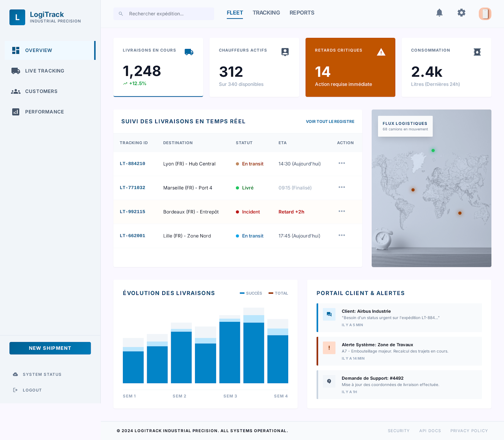Switch to the Tracking tab
The image size is (504, 440).
(266, 13)
